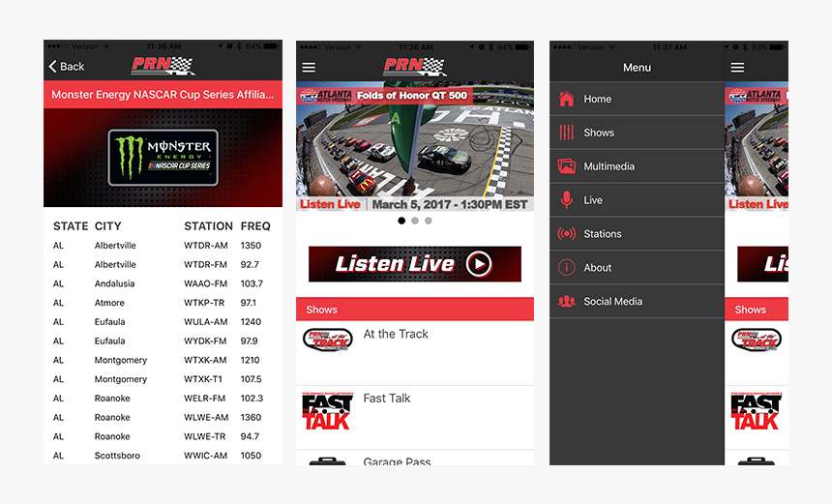Select station WTDR-AM row entry
The height and width of the screenshot is (504, 832).
[x=206, y=246]
